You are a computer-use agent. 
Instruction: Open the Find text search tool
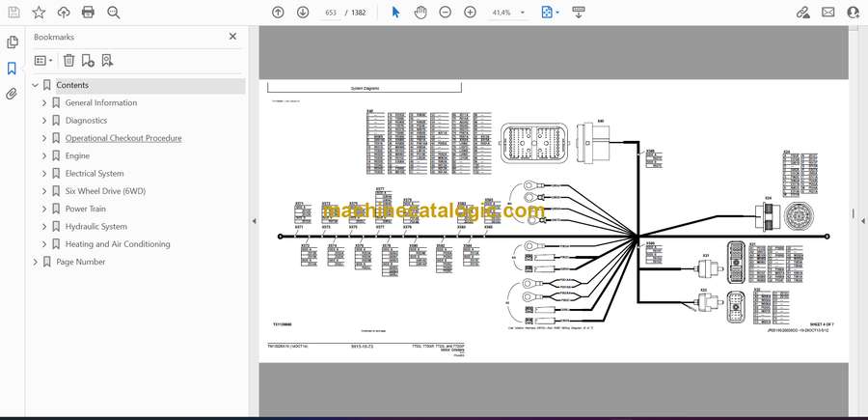114,13
